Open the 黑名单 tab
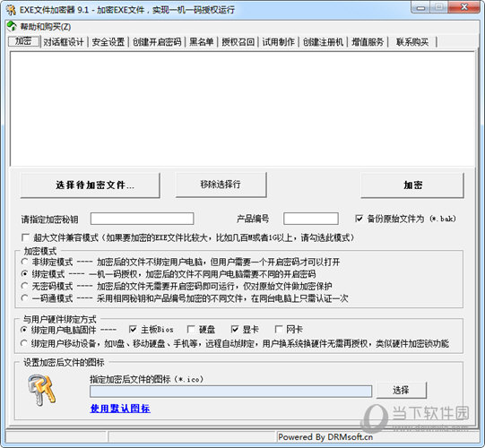Image resolution: width=485 pixels, height=448 pixels. click(x=202, y=42)
